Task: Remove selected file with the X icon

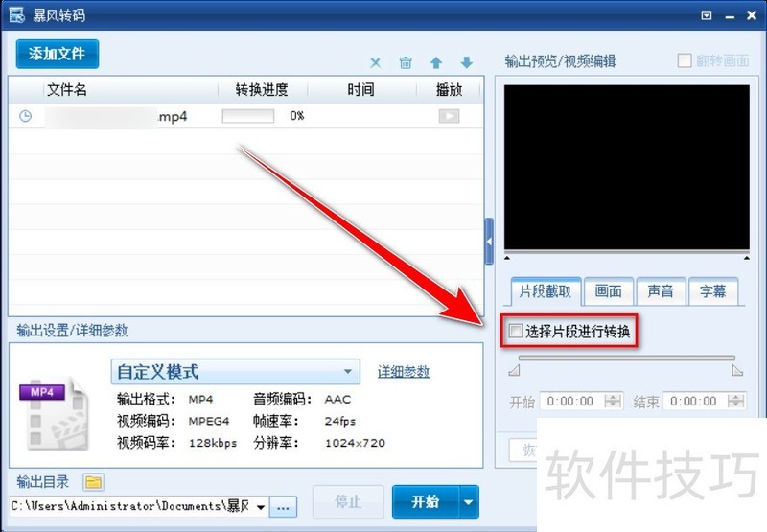Action: [x=375, y=62]
